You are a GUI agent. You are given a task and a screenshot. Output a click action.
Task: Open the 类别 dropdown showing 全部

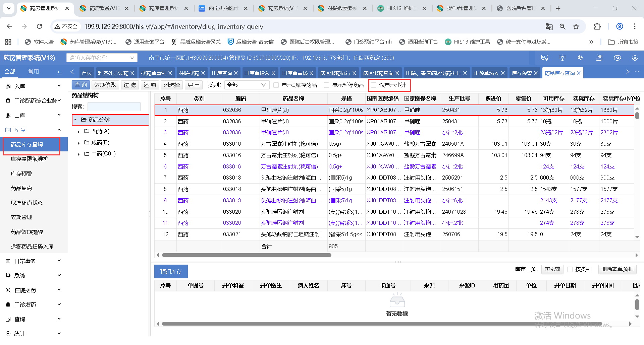point(246,85)
